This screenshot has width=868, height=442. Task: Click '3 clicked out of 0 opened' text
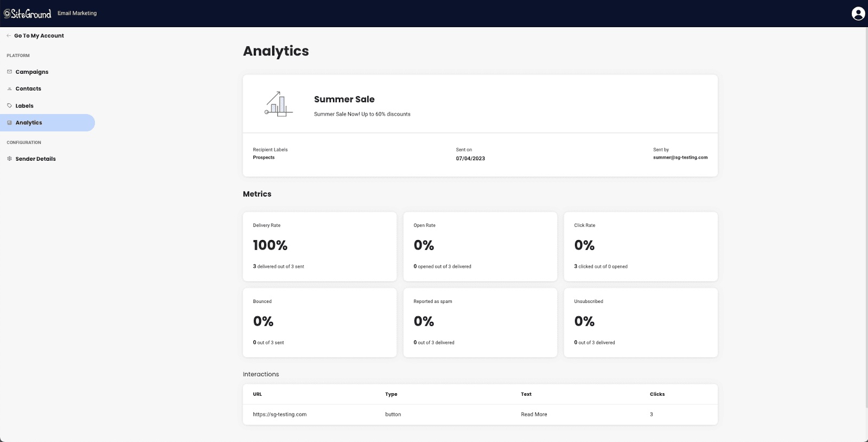[x=601, y=267]
